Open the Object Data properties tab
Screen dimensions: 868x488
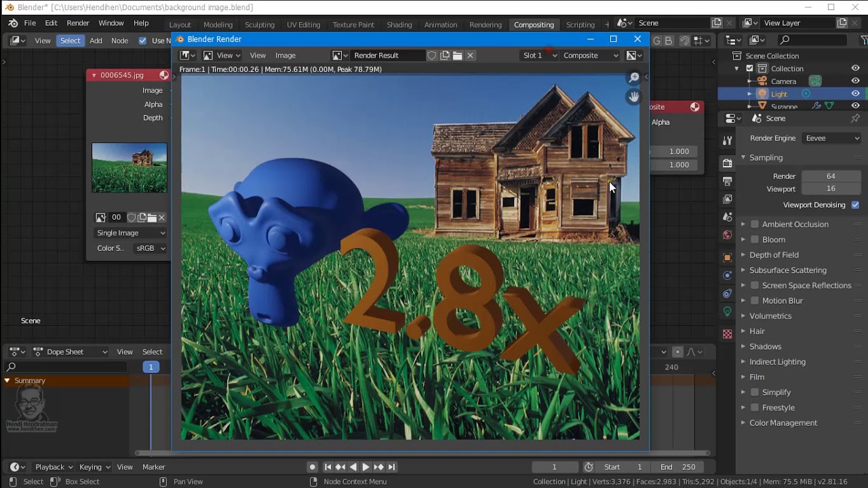(x=727, y=312)
